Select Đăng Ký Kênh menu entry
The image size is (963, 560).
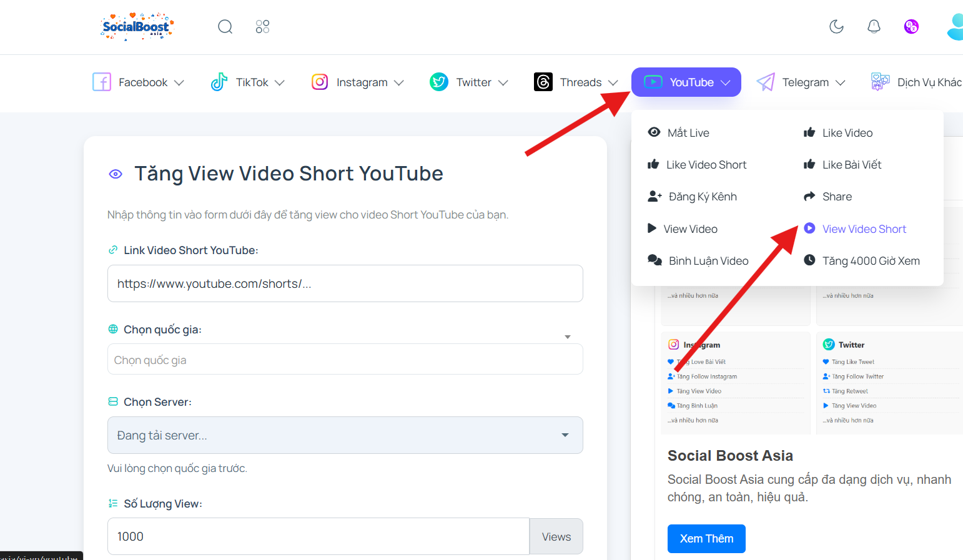coord(693,196)
